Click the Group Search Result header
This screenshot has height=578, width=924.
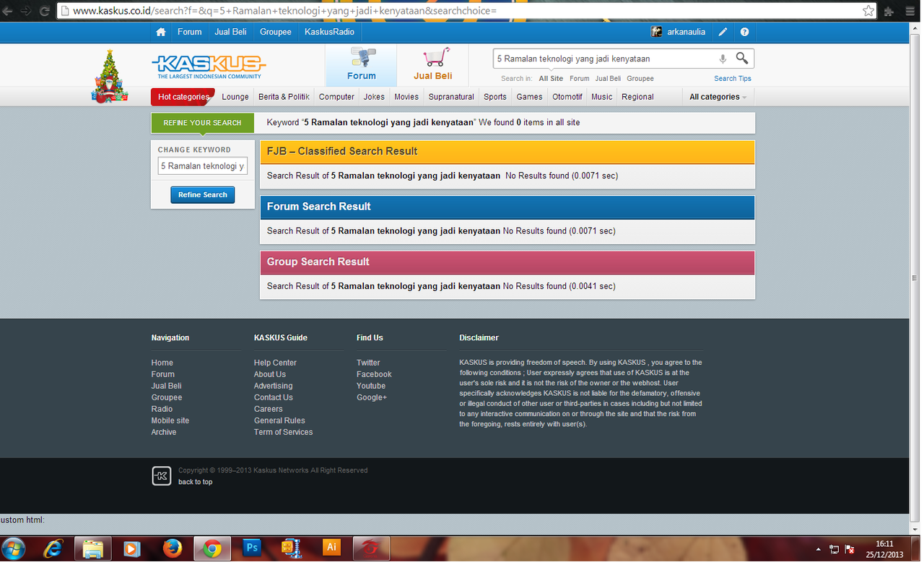[x=507, y=262]
